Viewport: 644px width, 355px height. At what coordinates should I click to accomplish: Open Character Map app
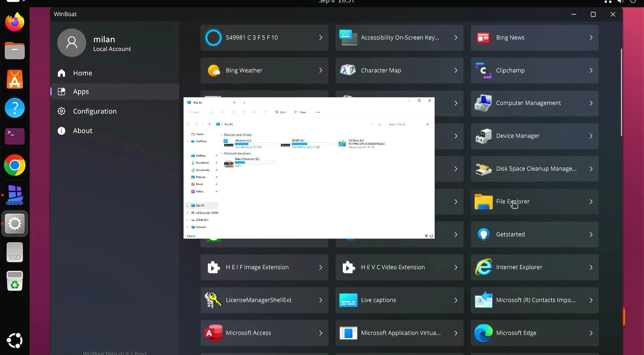(399, 70)
